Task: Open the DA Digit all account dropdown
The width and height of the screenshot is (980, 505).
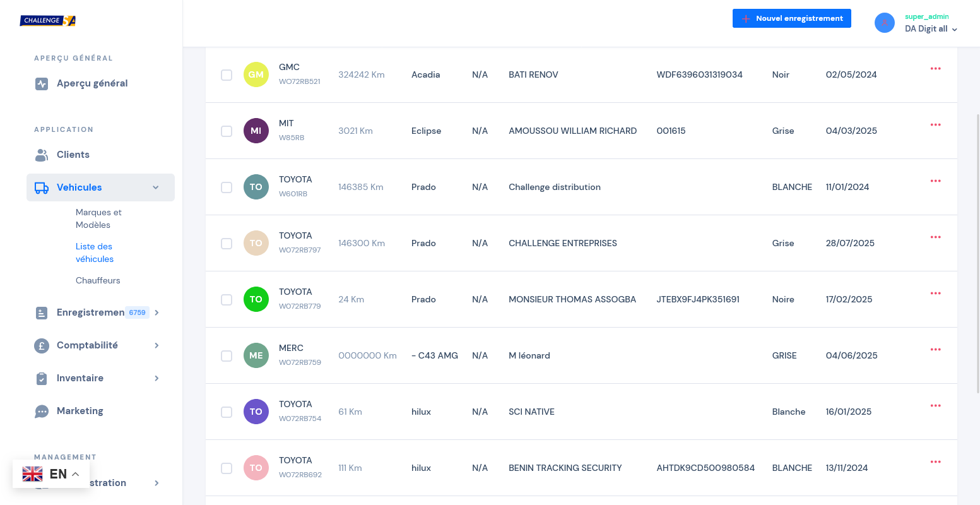Action: click(x=931, y=28)
